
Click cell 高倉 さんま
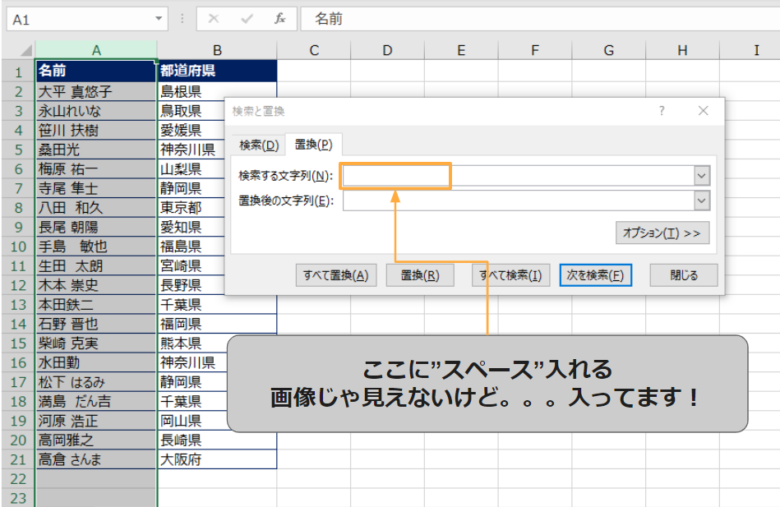(96, 459)
